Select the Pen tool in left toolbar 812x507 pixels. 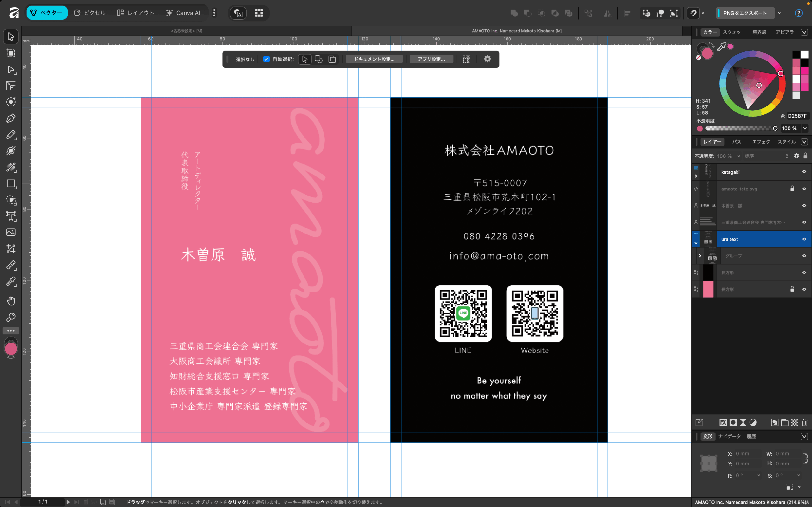coord(11,119)
